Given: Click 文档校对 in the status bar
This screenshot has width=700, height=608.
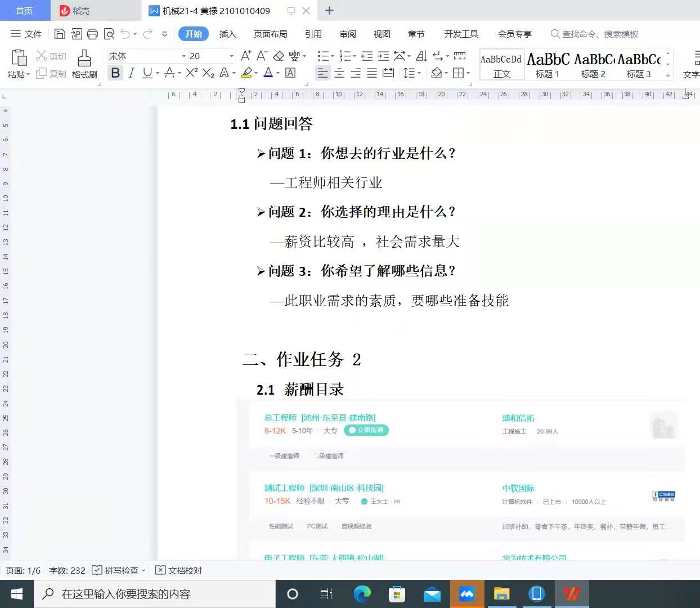Looking at the screenshot, I should point(179,570).
